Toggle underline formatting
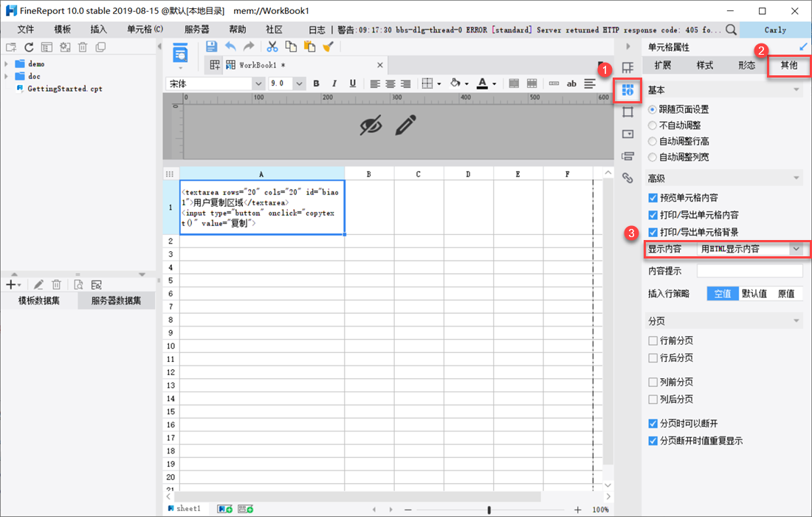Screen dimensions: 812x517 [353, 83]
